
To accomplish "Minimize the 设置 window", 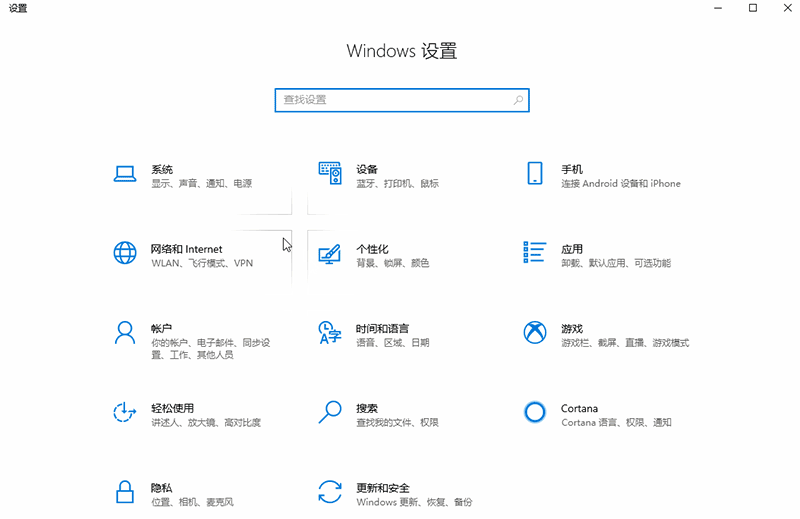I will pos(718,8).
